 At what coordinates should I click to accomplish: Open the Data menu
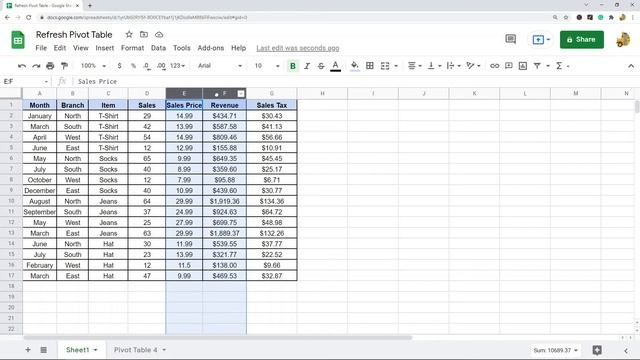(x=158, y=48)
